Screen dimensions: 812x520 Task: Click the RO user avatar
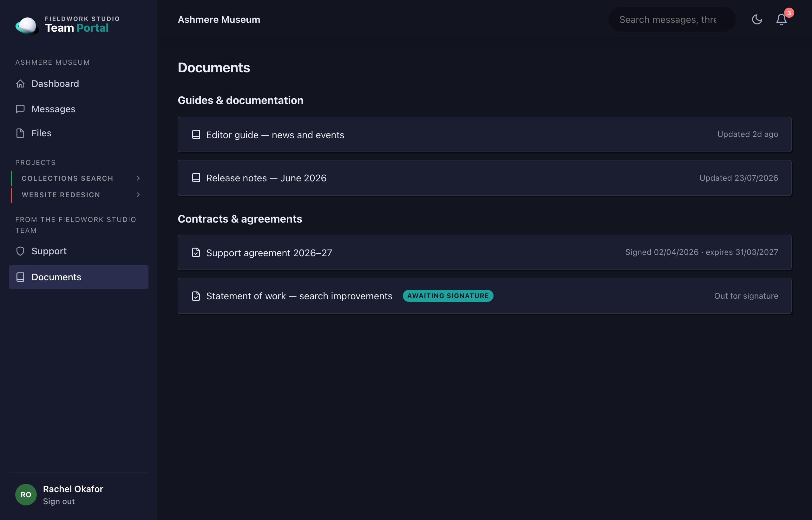tap(26, 494)
